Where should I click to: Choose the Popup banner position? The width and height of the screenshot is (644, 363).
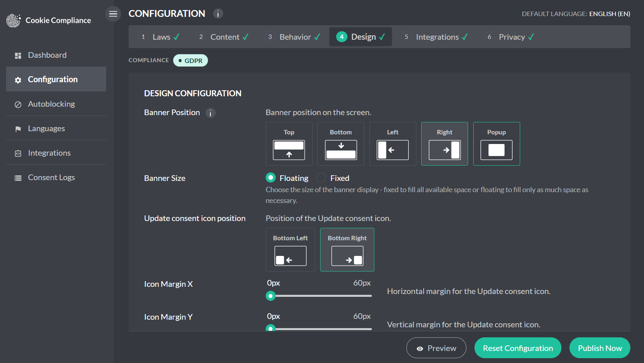coord(497,144)
